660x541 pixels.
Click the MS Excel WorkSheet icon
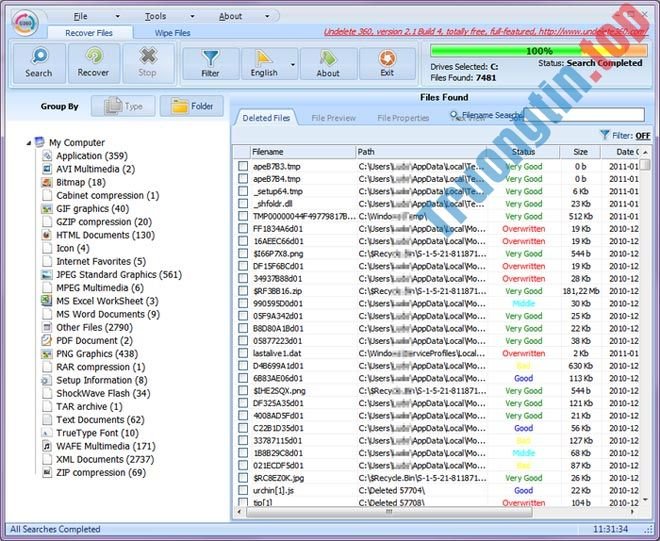[x=47, y=301]
